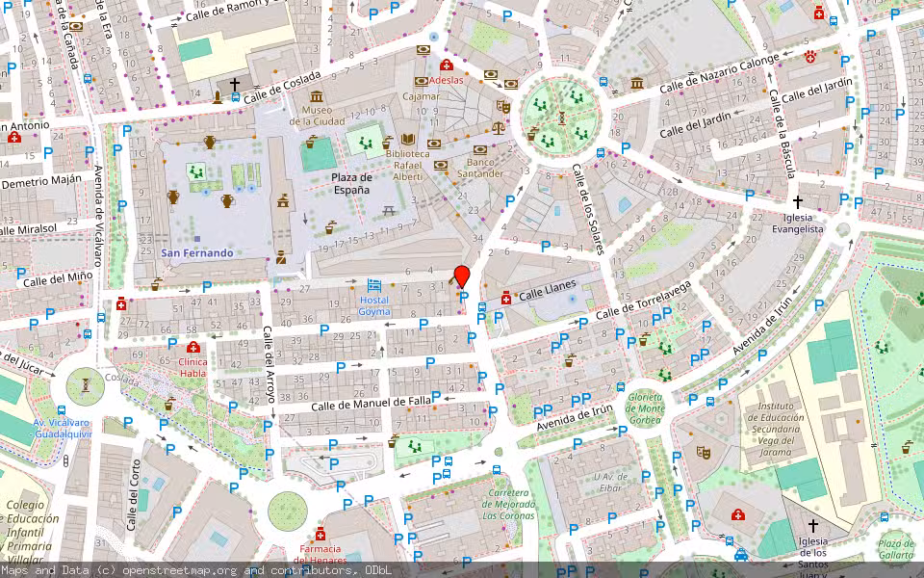Select the Banco Santander label
924x578 pixels.
pyautogui.click(x=480, y=168)
